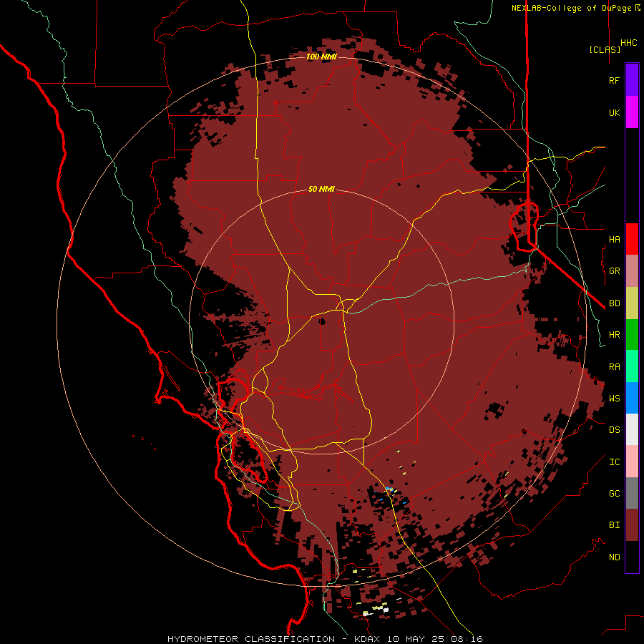This screenshot has width=644, height=644.
Task: Click the IC light pink legend swatch
Action: (x=632, y=462)
